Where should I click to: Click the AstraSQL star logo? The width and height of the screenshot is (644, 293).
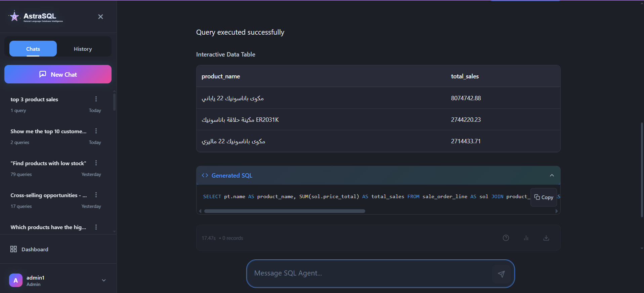click(14, 16)
